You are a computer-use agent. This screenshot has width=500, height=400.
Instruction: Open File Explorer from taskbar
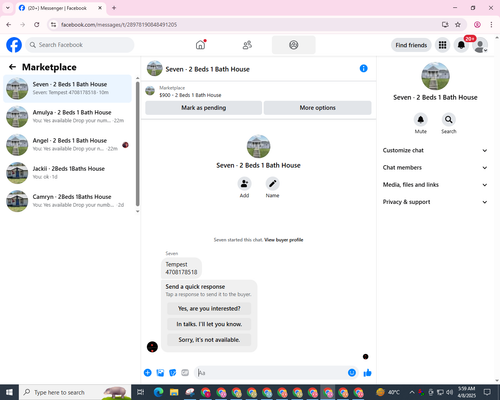point(174,392)
